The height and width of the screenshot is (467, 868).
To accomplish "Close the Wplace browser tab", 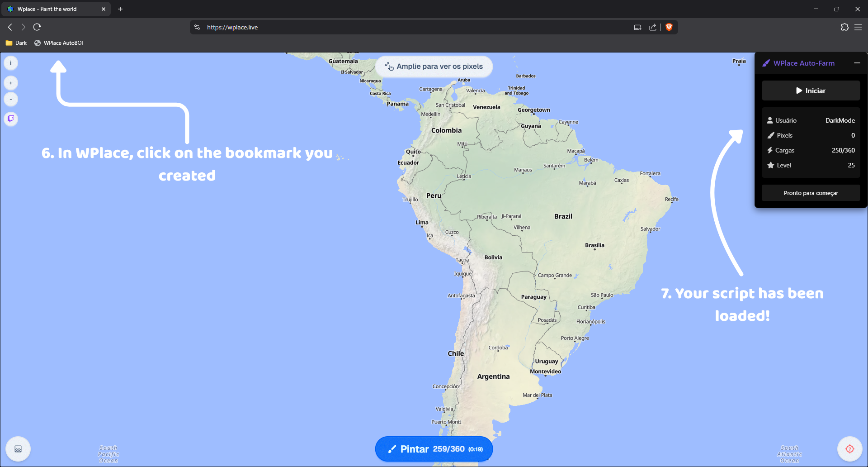I will (x=104, y=9).
